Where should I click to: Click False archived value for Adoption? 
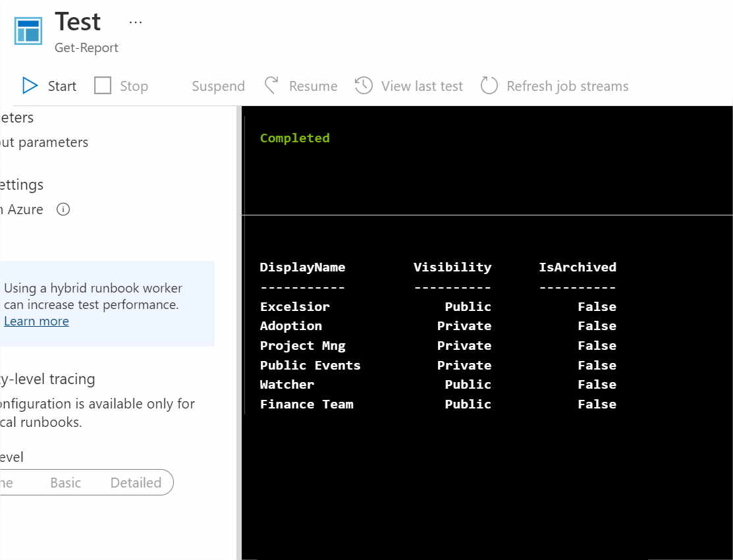click(x=597, y=326)
